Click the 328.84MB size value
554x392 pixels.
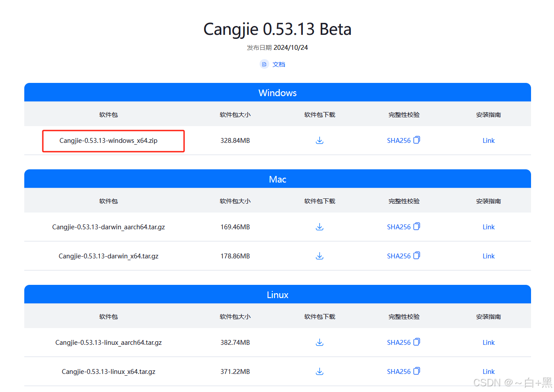tap(235, 141)
